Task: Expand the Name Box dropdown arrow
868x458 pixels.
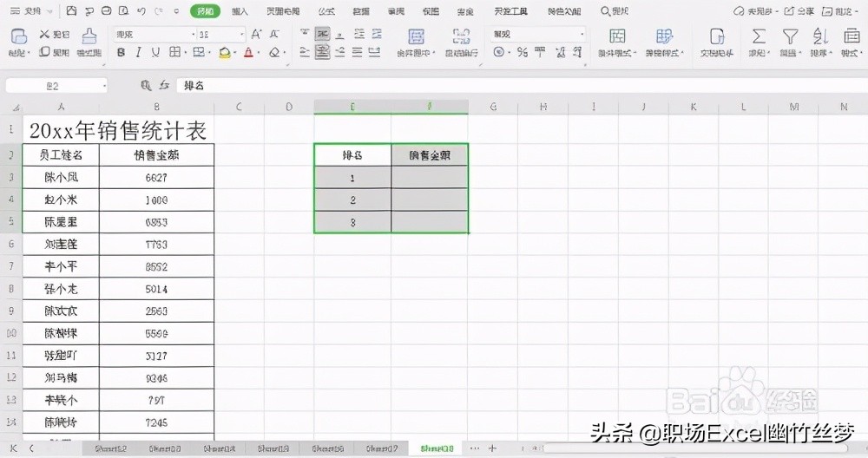Action: 104,86
